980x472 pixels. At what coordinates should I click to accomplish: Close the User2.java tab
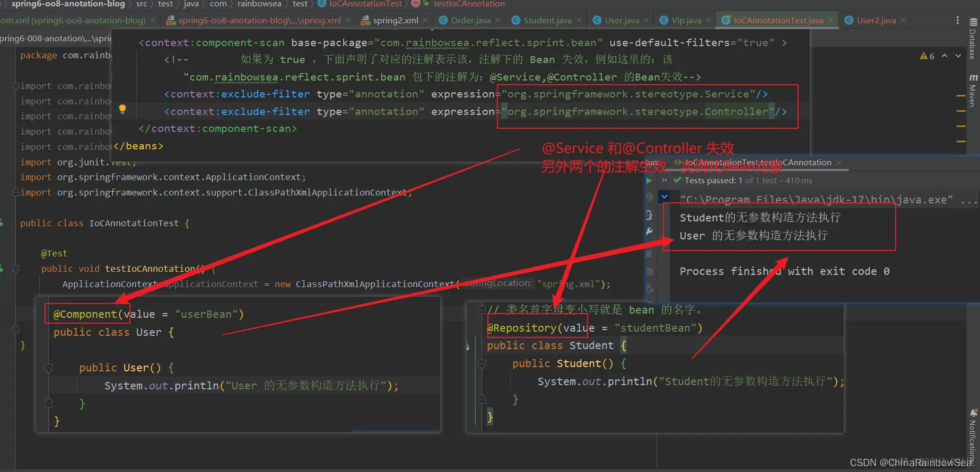pos(903,20)
